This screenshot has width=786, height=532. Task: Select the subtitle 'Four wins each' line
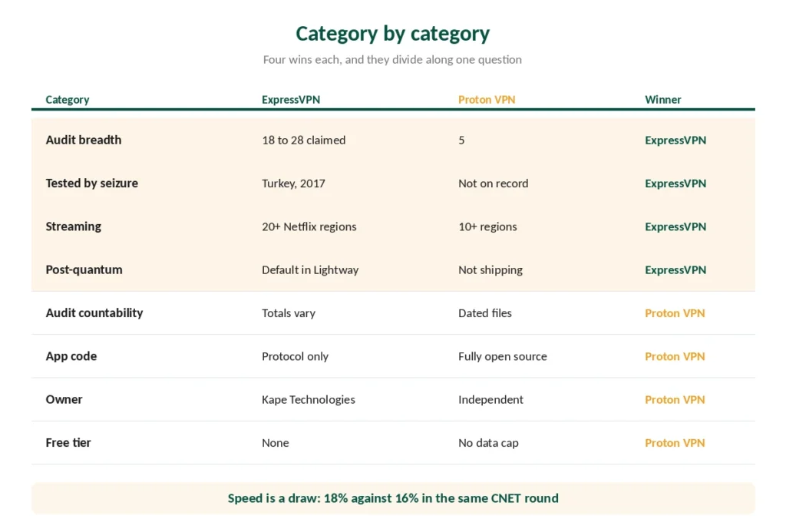click(x=392, y=60)
